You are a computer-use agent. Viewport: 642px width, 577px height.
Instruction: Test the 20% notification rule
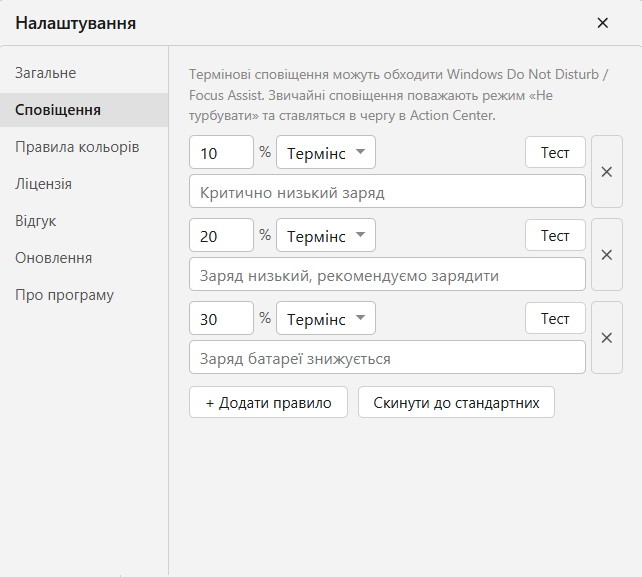coord(555,235)
